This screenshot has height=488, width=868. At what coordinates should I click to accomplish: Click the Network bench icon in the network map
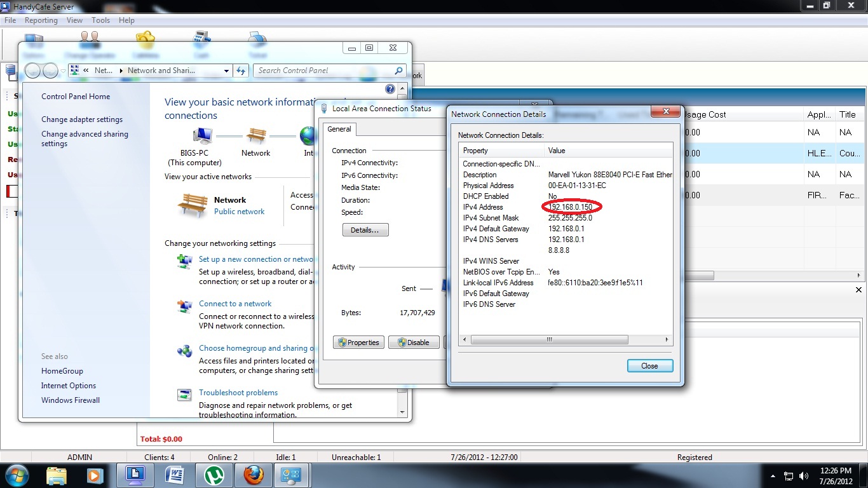click(256, 135)
